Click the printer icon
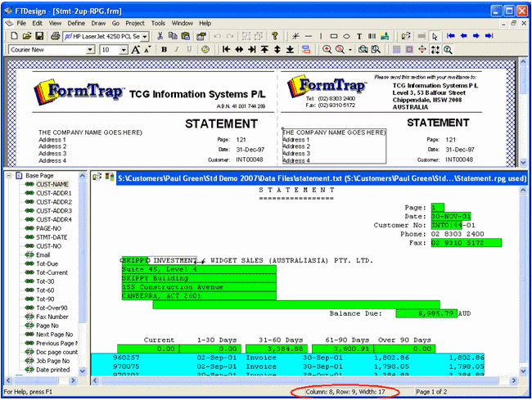The image size is (532, 400). click(56, 36)
